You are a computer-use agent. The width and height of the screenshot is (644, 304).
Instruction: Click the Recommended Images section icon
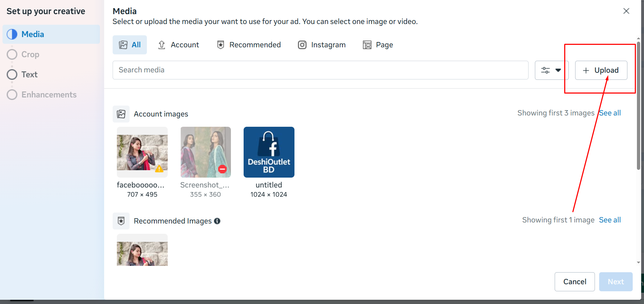121,221
